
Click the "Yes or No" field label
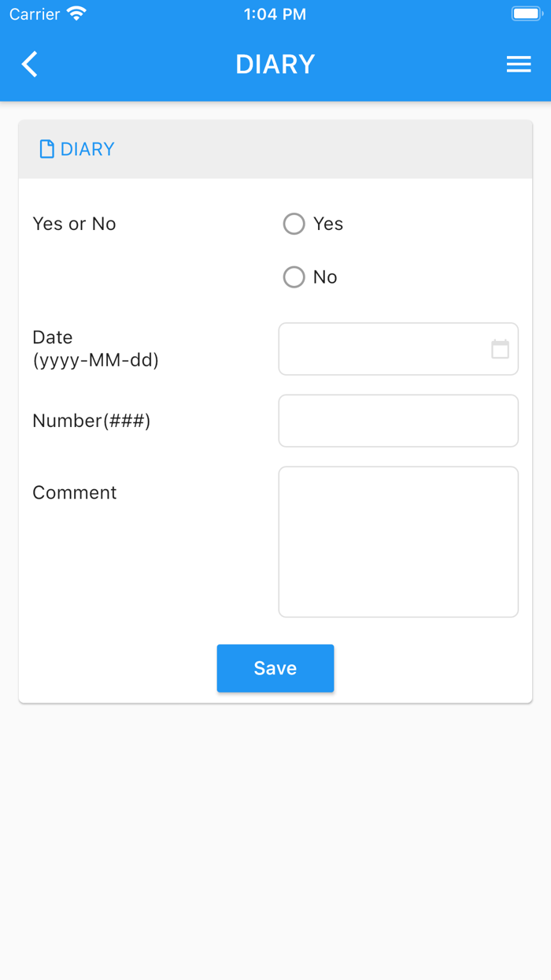pyautogui.click(x=75, y=225)
